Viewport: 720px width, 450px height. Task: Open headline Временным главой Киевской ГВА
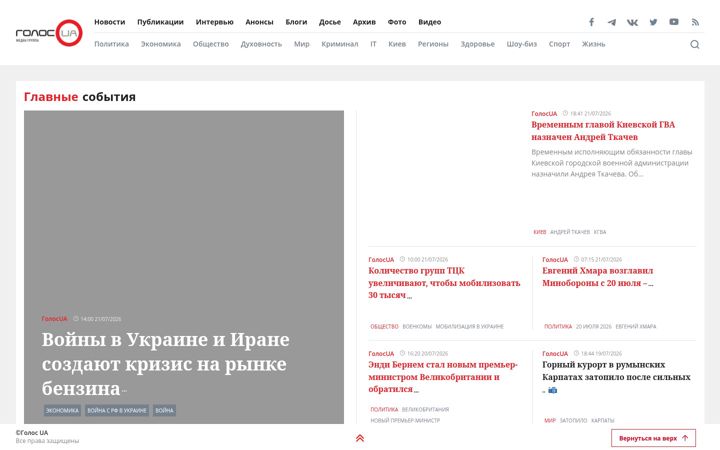point(603,131)
